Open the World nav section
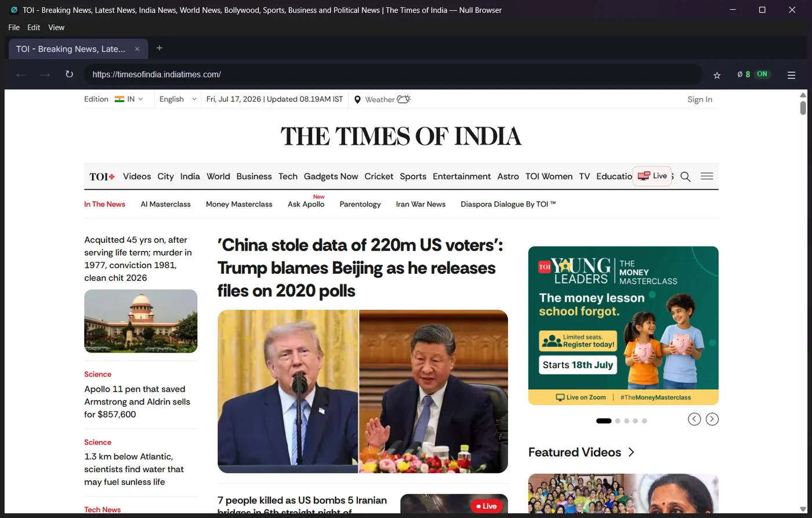The image size is (812, 518). 218,176
